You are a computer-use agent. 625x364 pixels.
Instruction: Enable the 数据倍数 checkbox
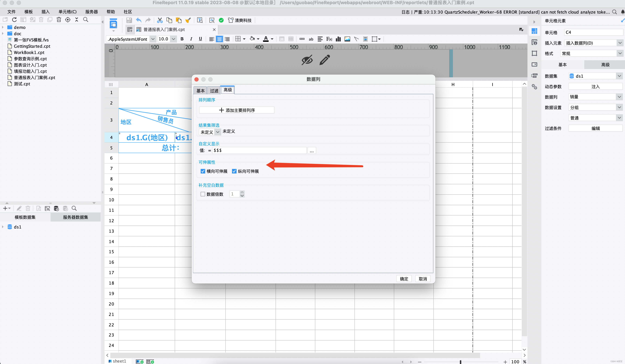coord(203,194)
